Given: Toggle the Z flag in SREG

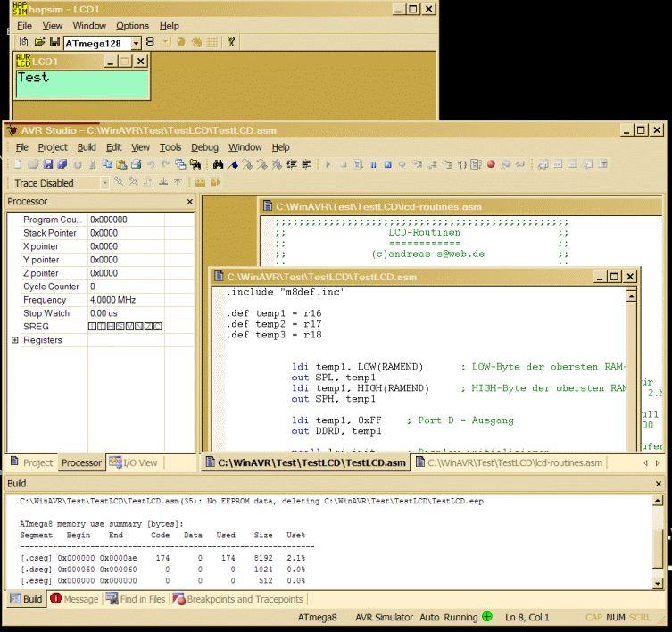Looking at the screenshot, I should tap(148, 327).
